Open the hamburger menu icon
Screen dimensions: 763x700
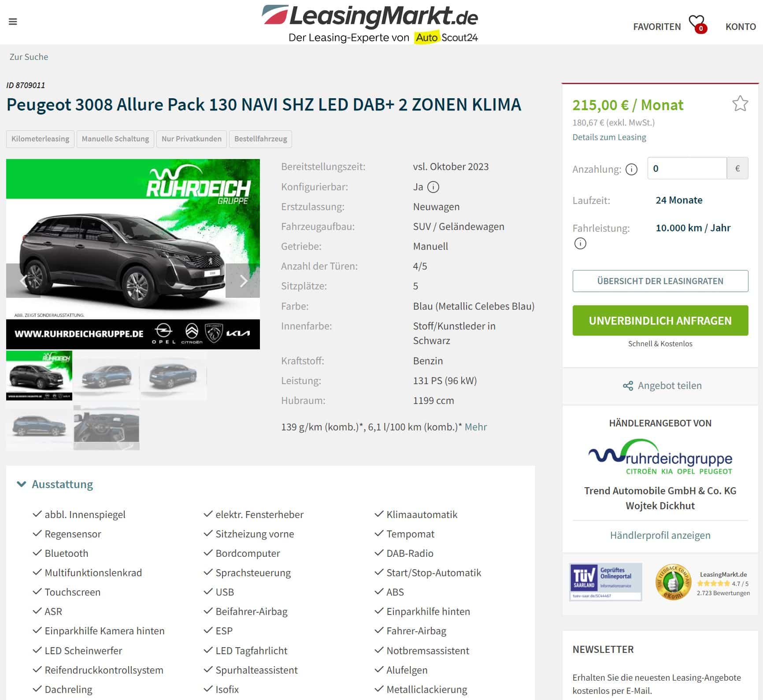13,22
